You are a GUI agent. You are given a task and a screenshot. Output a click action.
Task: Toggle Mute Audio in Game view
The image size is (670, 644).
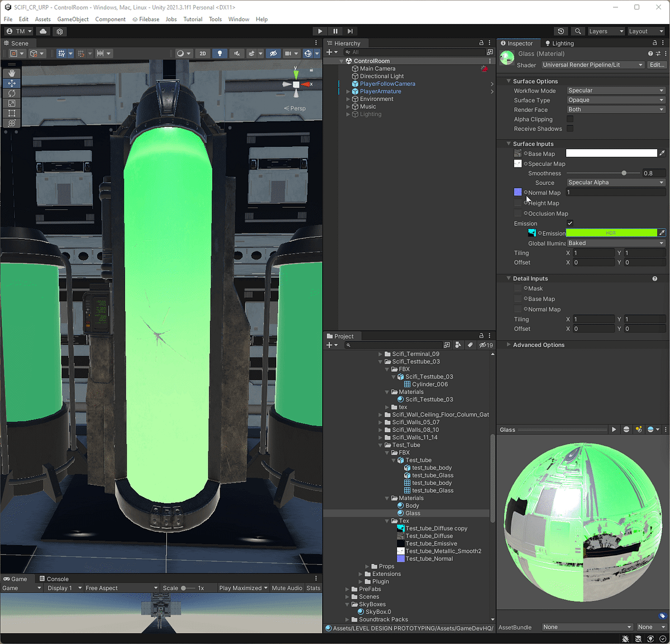coord(287,588)
